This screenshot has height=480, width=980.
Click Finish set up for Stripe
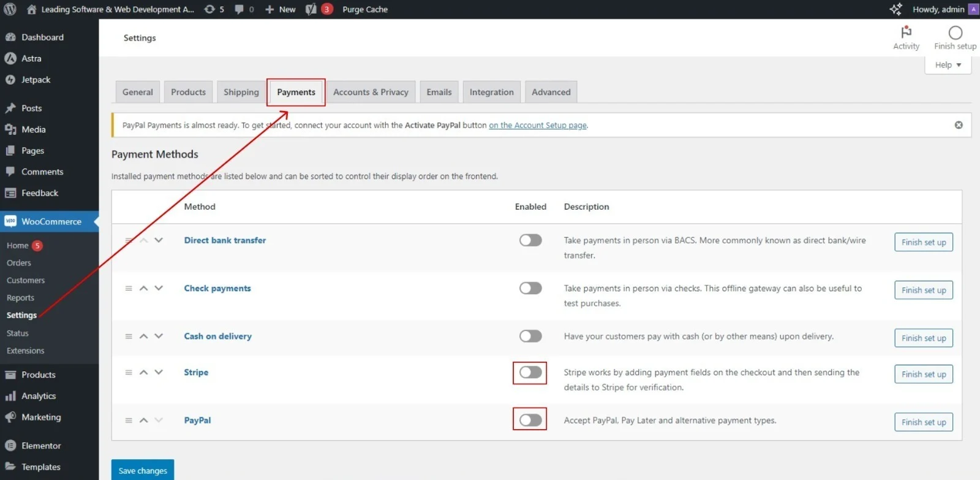pos(924,374)
